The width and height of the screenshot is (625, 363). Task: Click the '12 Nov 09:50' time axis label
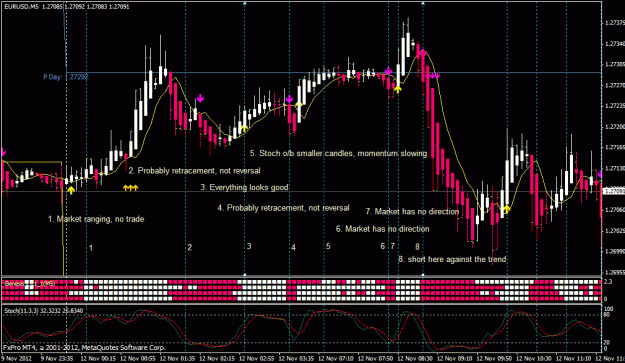click(x=494, y=358)
